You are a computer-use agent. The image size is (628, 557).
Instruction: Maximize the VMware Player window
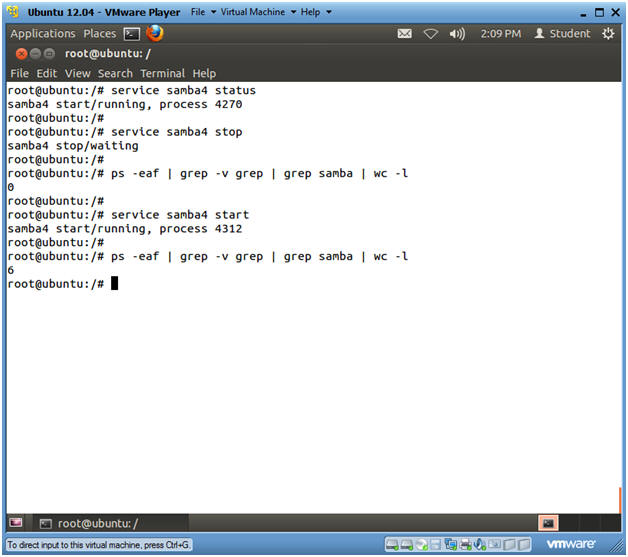click(599, 12)
